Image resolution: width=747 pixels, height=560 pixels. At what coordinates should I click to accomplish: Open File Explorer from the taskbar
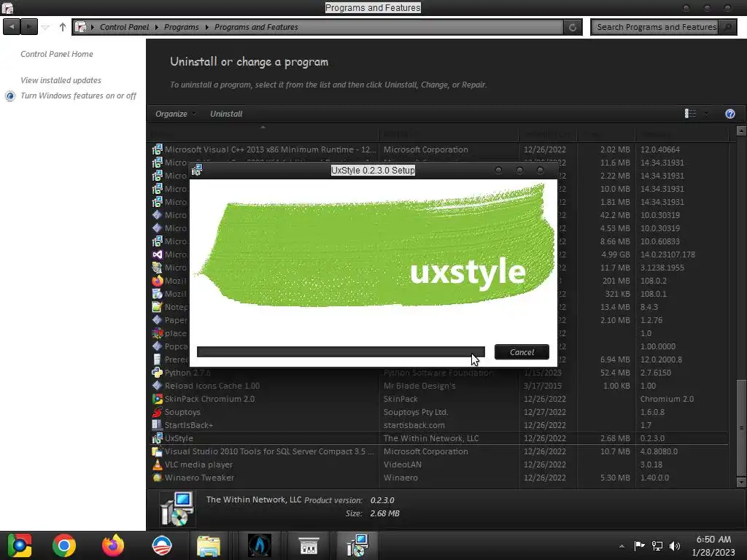click(209, 545)
